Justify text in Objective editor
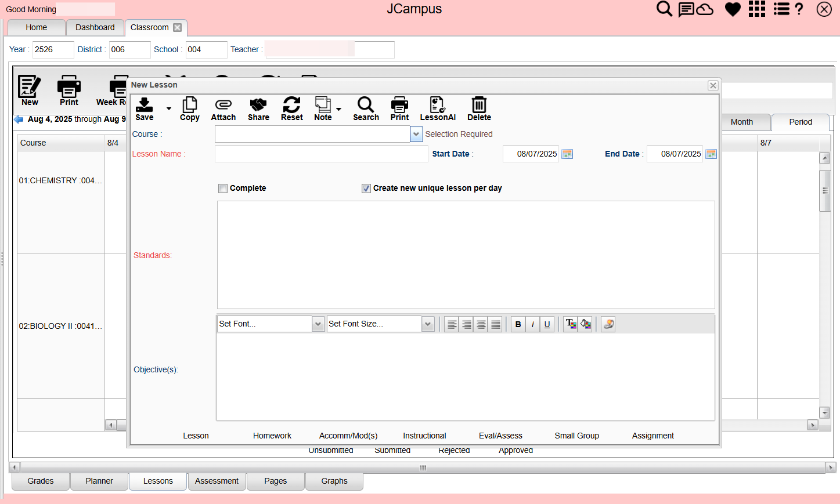 pyautogui.click(x=495, y=324)
